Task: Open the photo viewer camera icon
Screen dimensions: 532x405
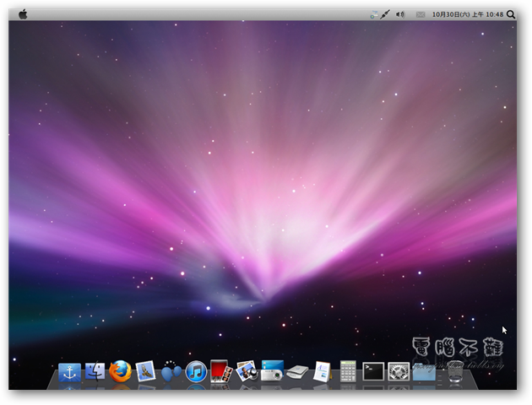Action: (247, 371)
